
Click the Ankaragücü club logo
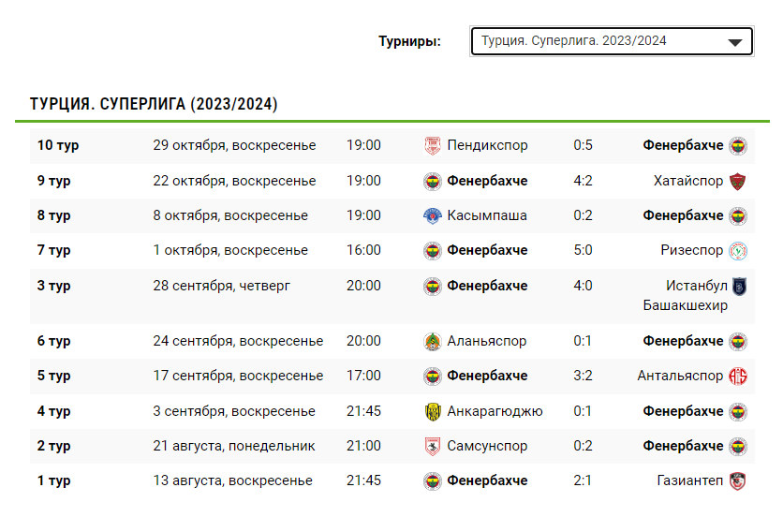coord(432,411)
